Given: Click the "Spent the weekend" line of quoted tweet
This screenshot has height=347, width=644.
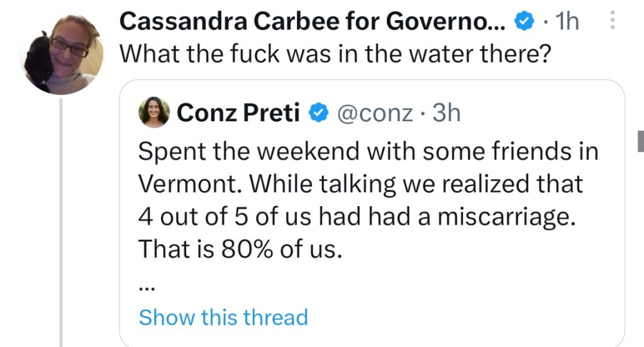Looking at the screenshot, I should (368, 151).
